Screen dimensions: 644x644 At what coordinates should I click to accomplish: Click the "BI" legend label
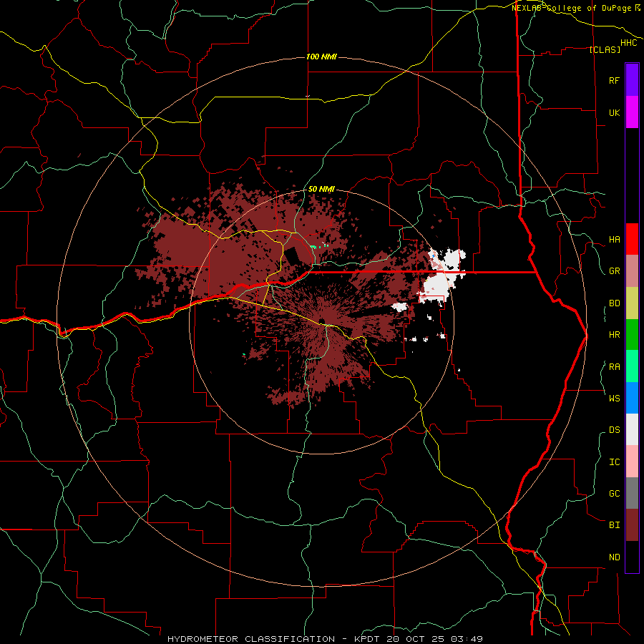tap(614, 525)
